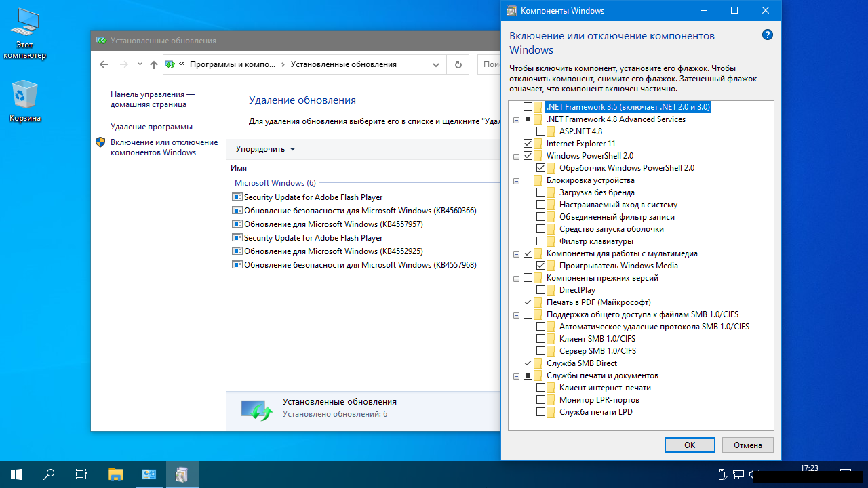This screenshot has height=488, width=868.
Task: Collapse Поддержка общего доступа SMB 1.0/CIFS node
Action: (517, 314)
